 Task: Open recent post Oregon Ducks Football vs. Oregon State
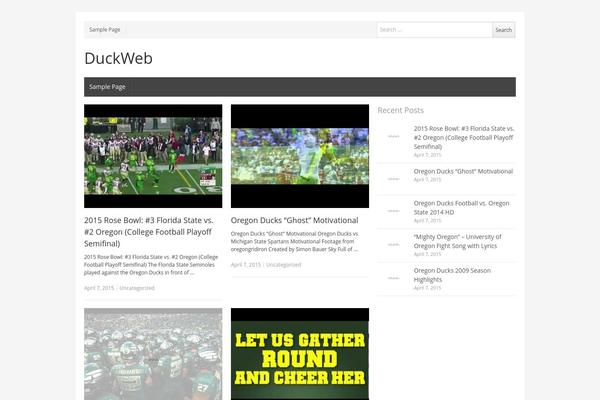pos(461,207)
